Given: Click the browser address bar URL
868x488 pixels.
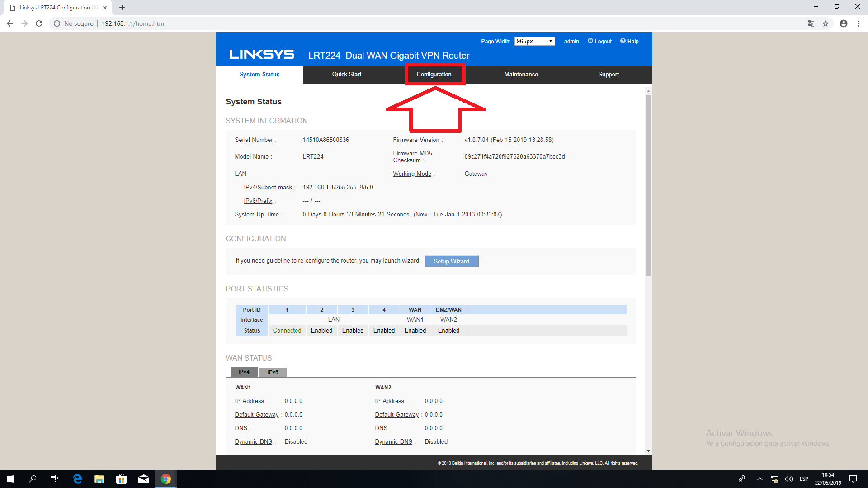Looking at the screenshot, I should tap(133, 23).
